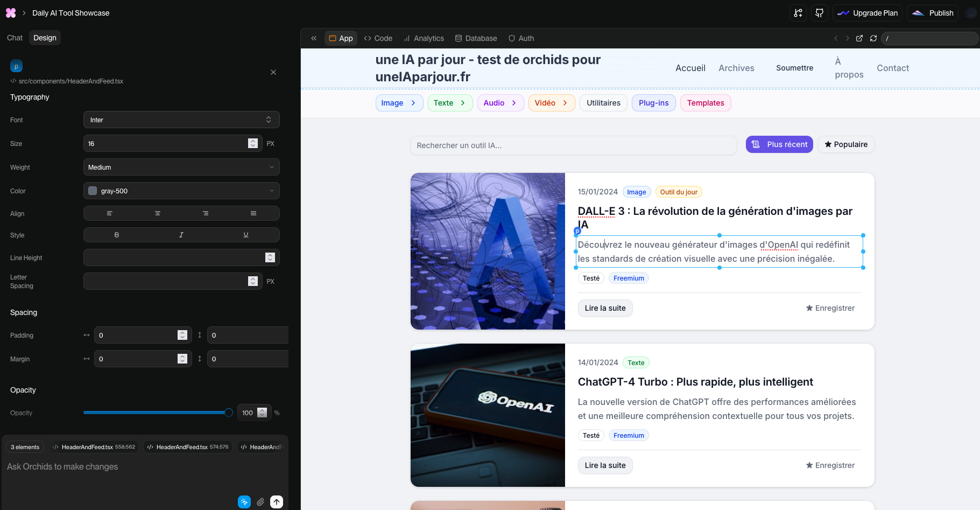This screenshot has width=980, height=510.
Task: Switch to the Chat tab
Action: tap(15, 38)
